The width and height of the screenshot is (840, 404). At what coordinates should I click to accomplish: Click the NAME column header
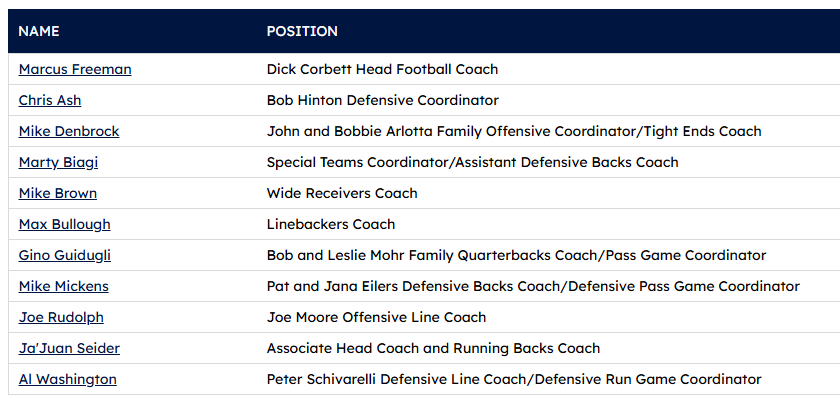(39, 31)
